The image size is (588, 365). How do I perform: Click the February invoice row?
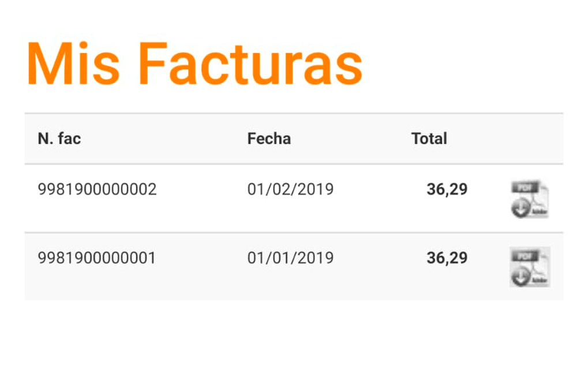coord(294,198)
